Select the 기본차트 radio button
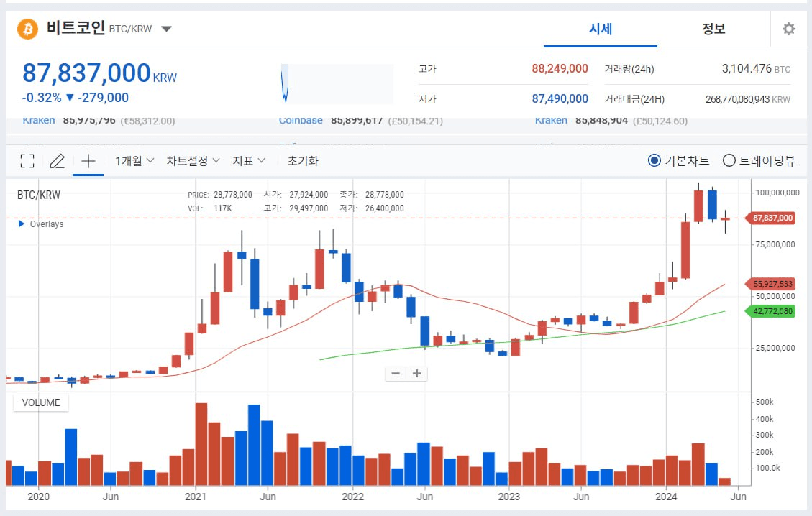 pyautogui.click(x=654, y=161)
